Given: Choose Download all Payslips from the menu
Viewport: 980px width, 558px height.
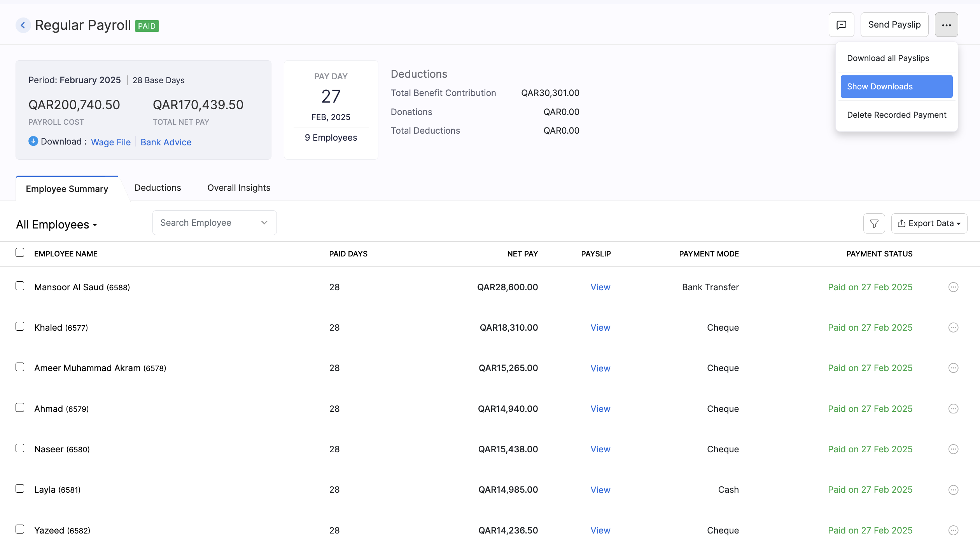Looking at the screenshot, I should tap(888, 58).
